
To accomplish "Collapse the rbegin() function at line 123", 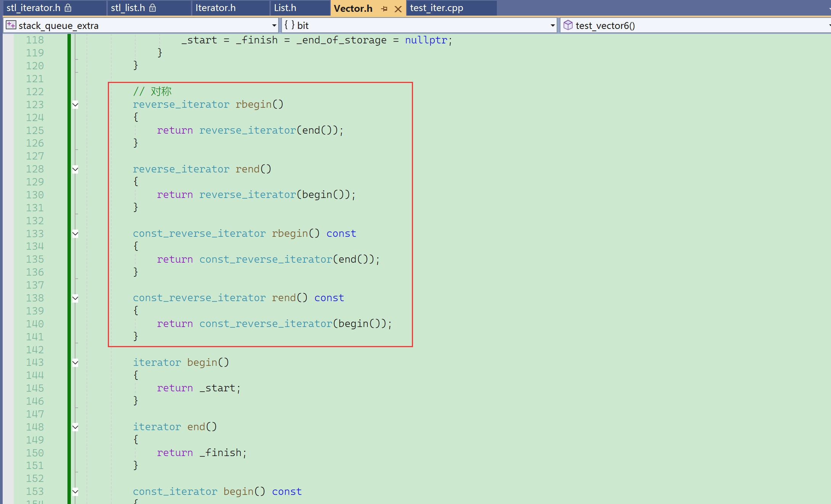I will (75, 105).
